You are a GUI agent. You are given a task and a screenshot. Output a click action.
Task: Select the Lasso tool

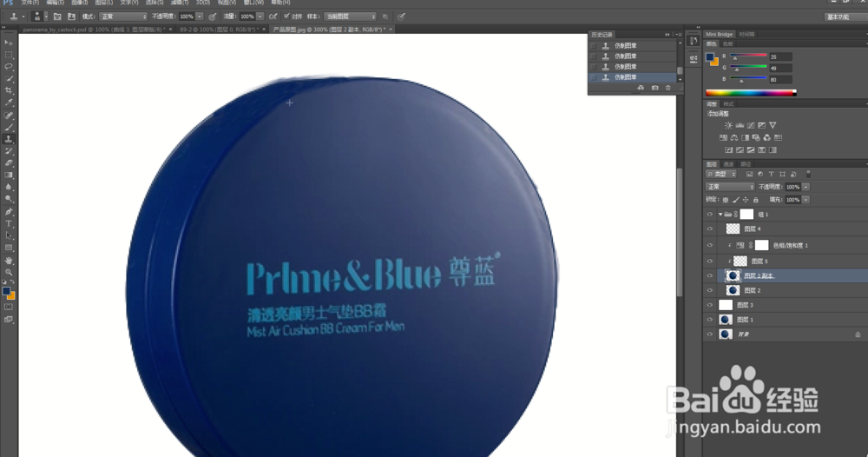(x=9, y=67)
